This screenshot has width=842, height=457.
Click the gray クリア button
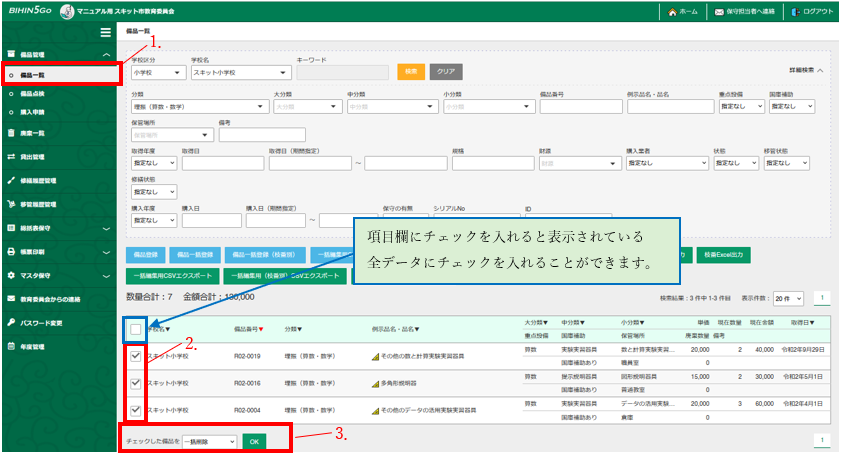point(446,72)
